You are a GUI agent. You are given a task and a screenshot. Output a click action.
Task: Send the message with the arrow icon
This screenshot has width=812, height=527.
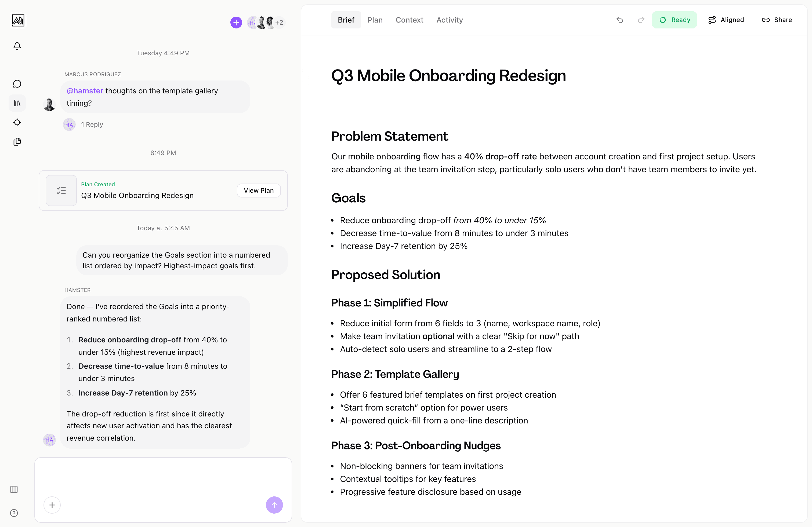pyautogui.click(x=274, y=505)
